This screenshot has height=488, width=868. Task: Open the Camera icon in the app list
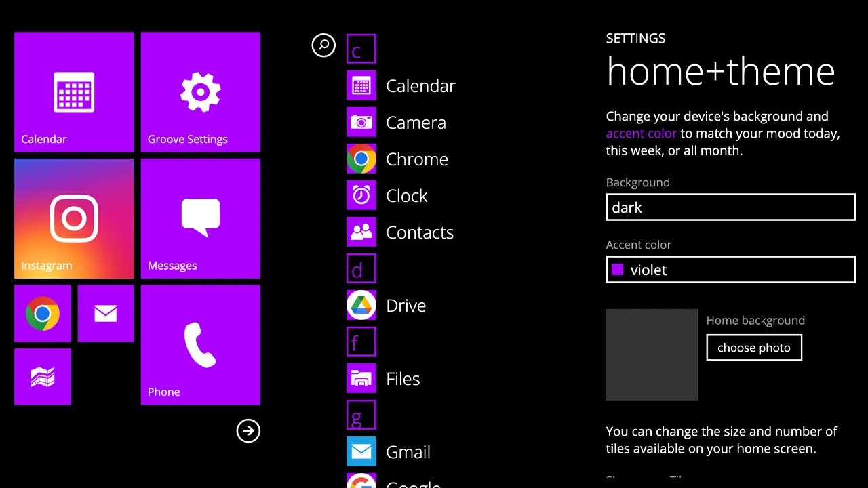click(361, 122)
